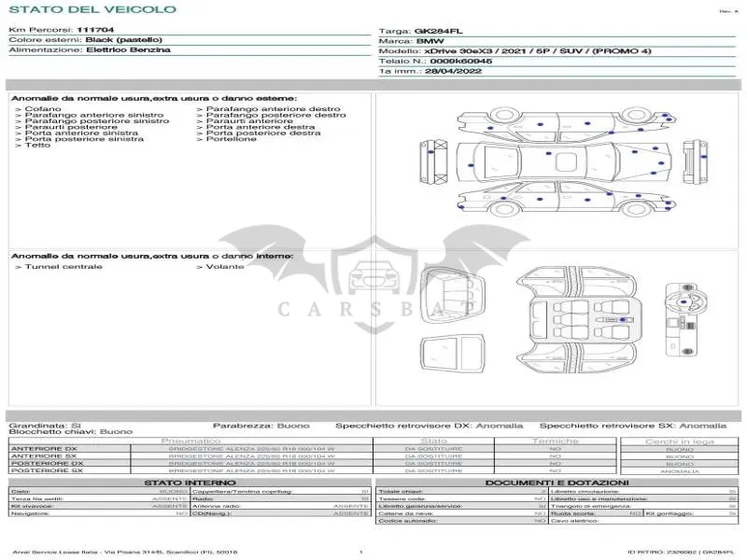
Task: Select "Parafango anteriore destro" entry
Action: click(273, 109)
